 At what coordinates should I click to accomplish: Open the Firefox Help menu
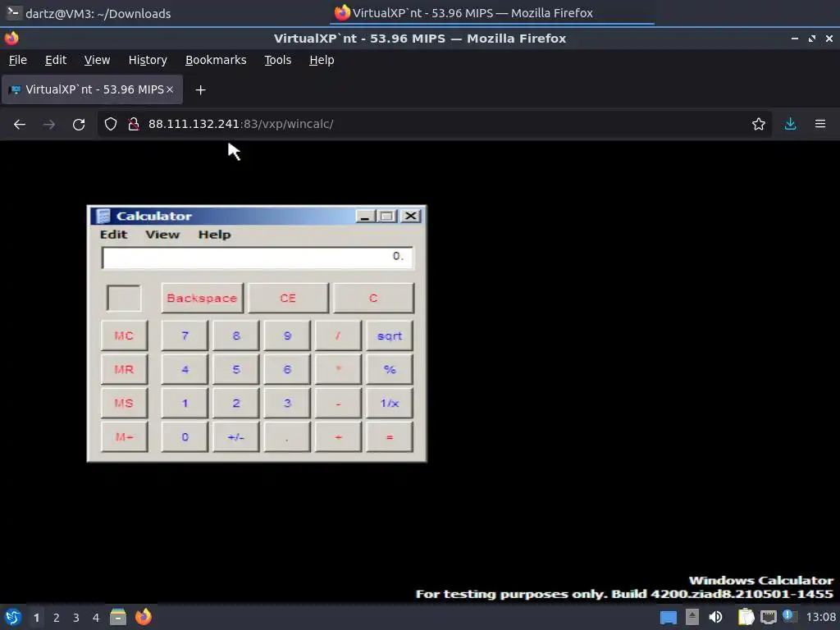tap(322, 60)
